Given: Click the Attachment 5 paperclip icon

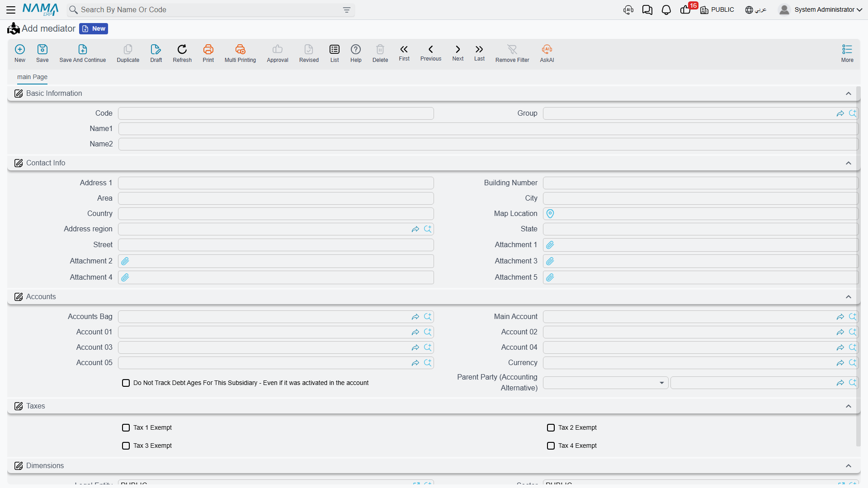Looking at the screenshot, I should (550, 277).
